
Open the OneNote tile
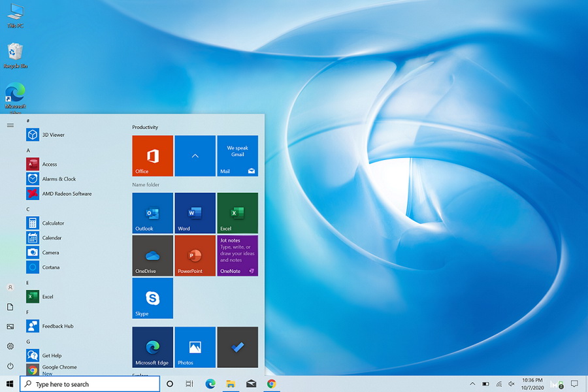(x=237, y=255)
